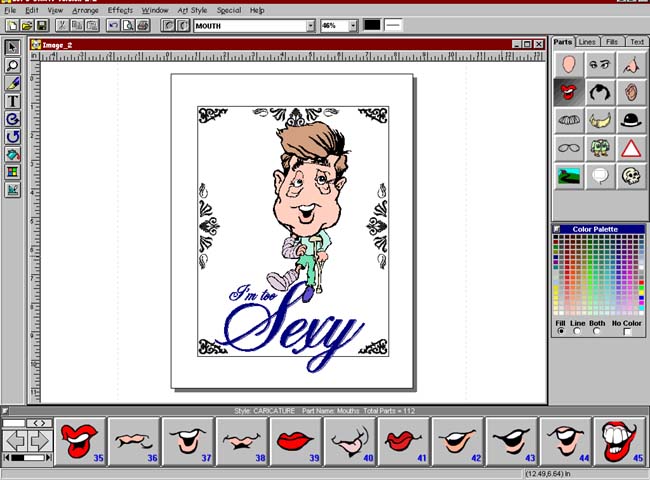The image size is (650, 480).
Task: Select the arrow pointer tool
Action: pyautogui.click(x=12, y=47)
